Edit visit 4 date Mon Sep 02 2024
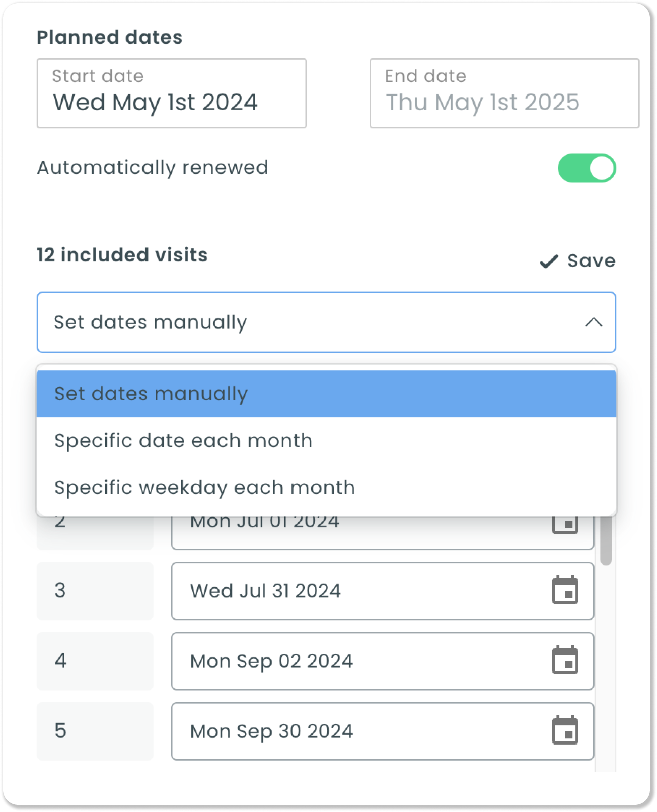 (x=383, y=661)
